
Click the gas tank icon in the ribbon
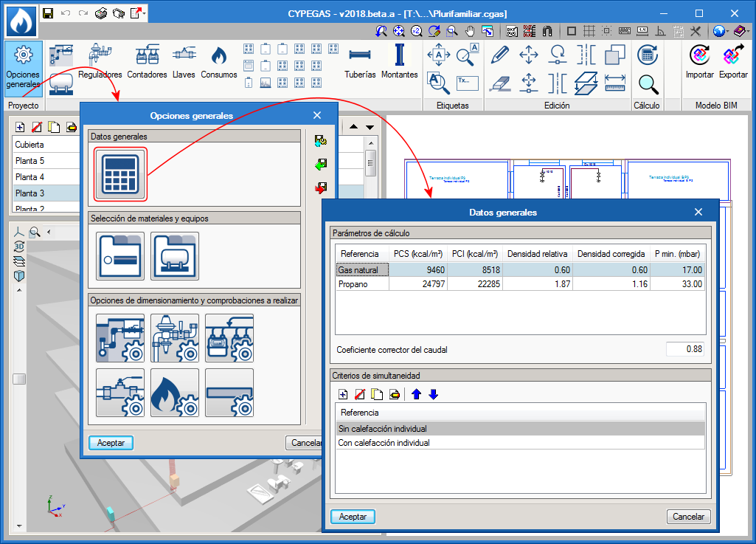click(x=61, y=84)
